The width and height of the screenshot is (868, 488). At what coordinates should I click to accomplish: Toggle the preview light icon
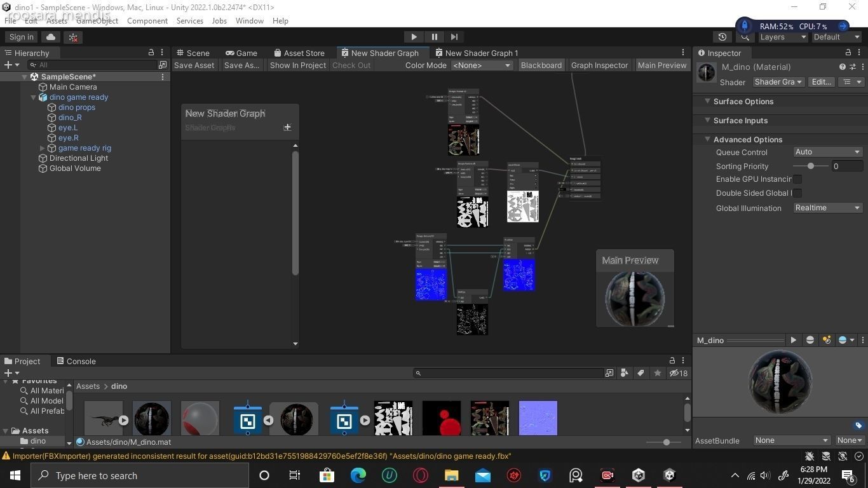827,340
